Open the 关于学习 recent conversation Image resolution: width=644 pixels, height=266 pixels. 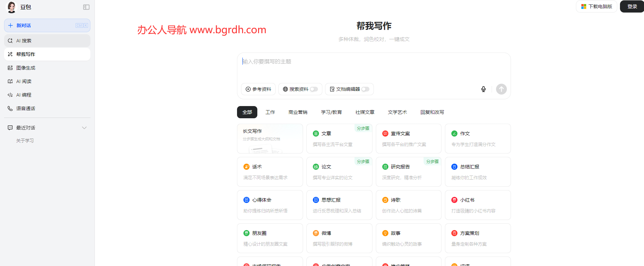25,141
